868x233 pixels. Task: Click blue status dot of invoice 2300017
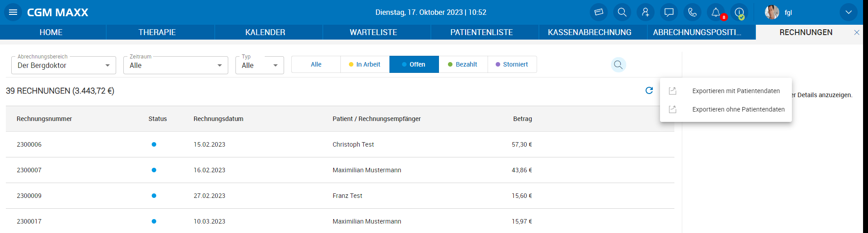tap(154, 221)
